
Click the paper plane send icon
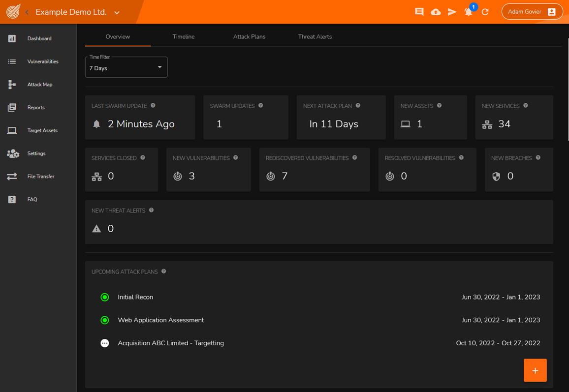(x=452, y=12)
